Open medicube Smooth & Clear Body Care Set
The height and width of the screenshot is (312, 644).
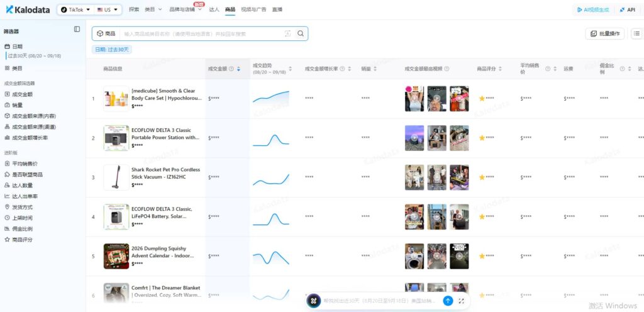click(x=167, y=94)
